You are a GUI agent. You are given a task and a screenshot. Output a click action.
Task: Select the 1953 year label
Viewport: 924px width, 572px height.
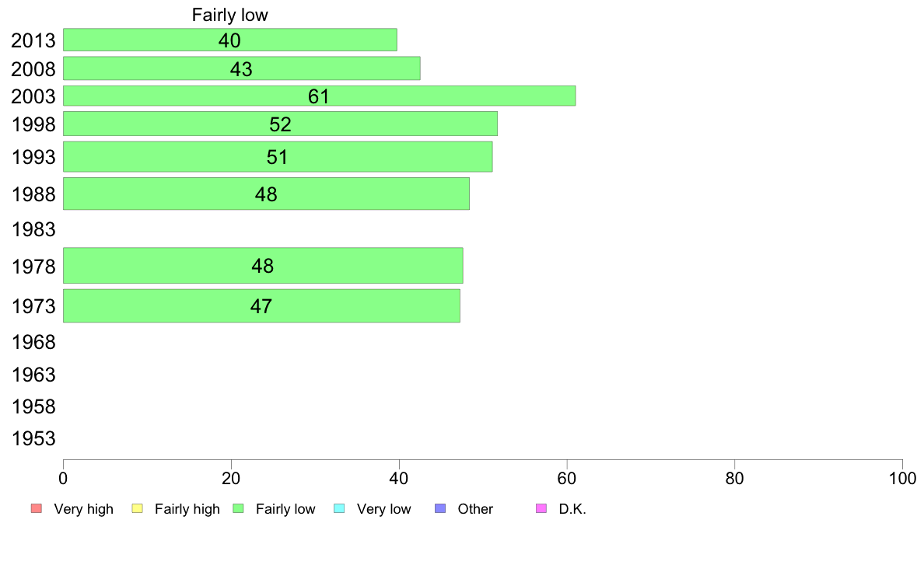[33, 438]
